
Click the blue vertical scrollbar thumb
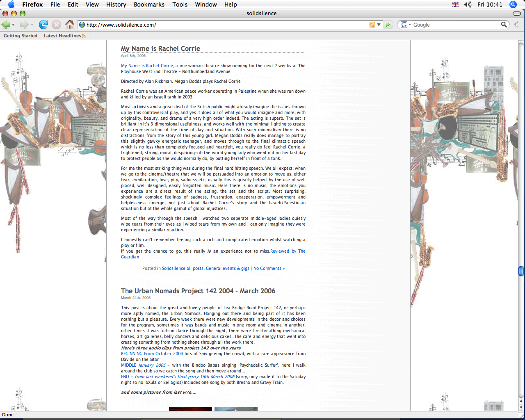(521, 271)
